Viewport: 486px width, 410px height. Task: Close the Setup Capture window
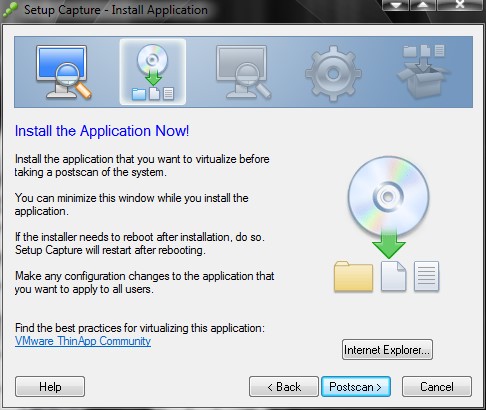point(459,5)
